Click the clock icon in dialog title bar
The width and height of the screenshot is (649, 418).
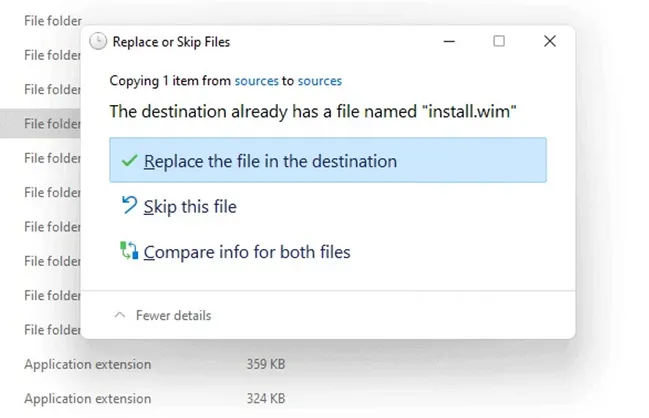(x=98, y=42)
